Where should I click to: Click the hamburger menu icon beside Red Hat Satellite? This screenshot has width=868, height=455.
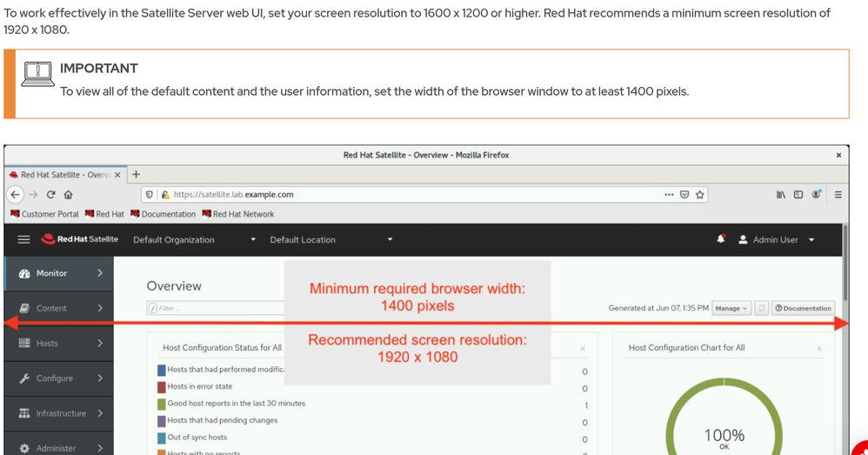[23, 239]
